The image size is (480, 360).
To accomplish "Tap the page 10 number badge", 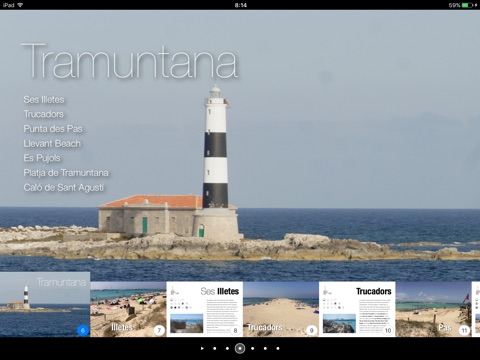I will click(388, 330).
